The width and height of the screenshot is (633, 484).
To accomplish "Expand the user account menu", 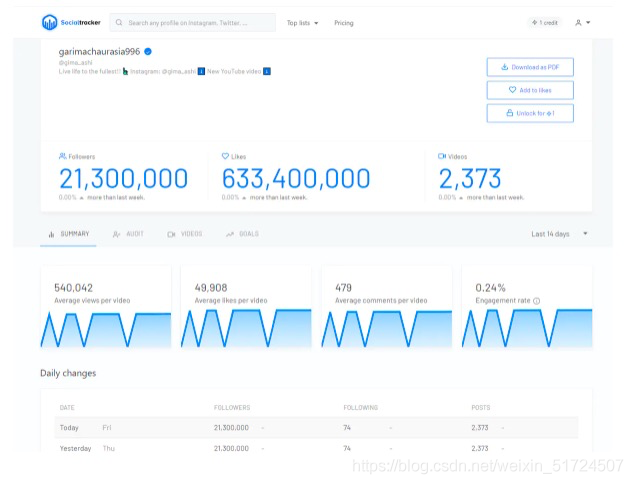I will tap(583, 23).
